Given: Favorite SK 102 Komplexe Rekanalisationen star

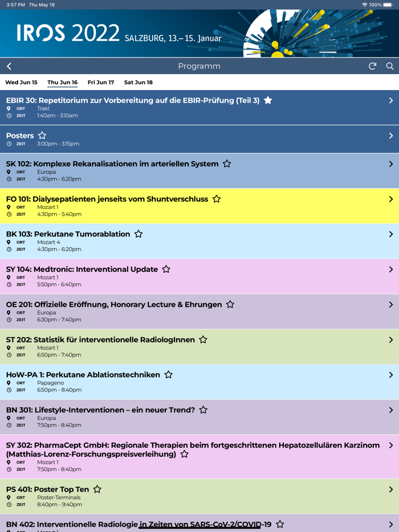Looking at the screenshot, I should tap(227, 163).
